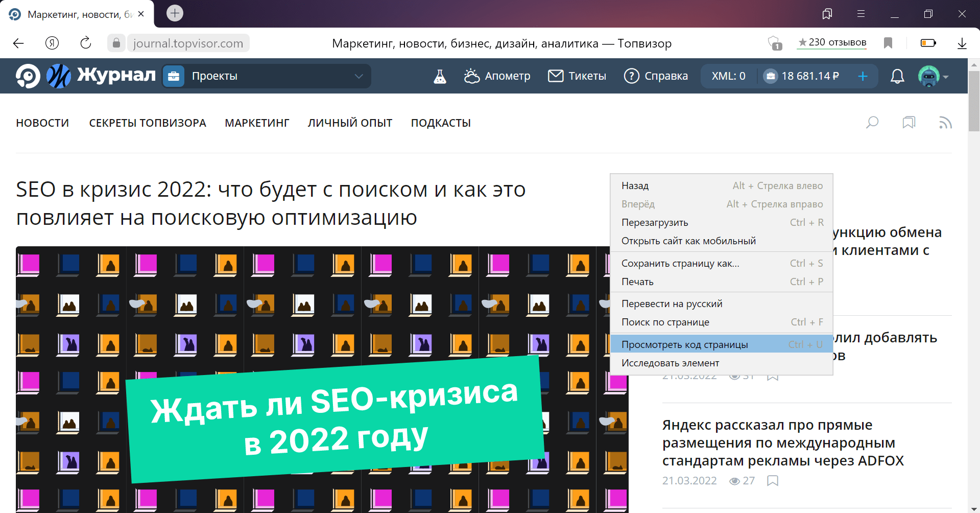
Task: Open saved articles bookmarks icon
Action: coord(909,123)
